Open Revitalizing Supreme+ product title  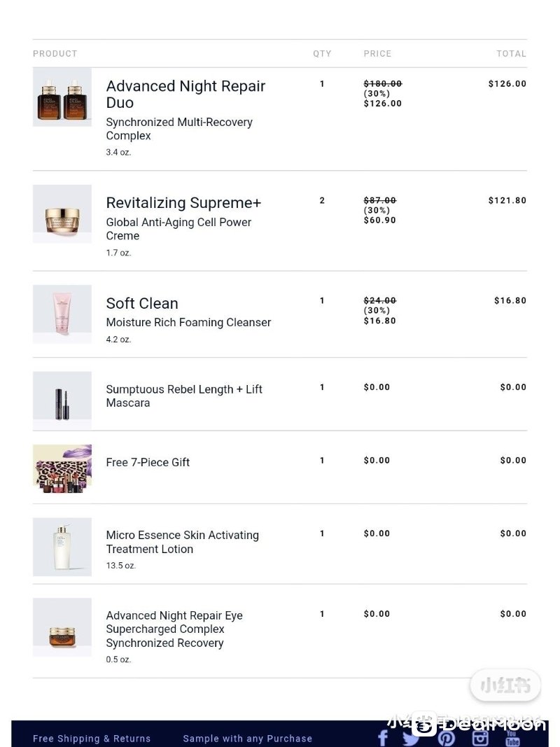coord(183,203)
